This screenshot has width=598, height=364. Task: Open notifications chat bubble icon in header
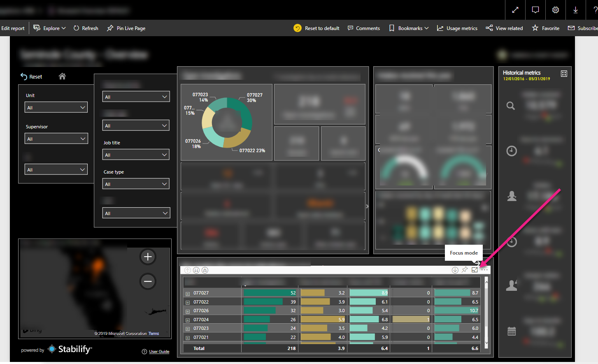pyautogui.click(x=535, y=10)
